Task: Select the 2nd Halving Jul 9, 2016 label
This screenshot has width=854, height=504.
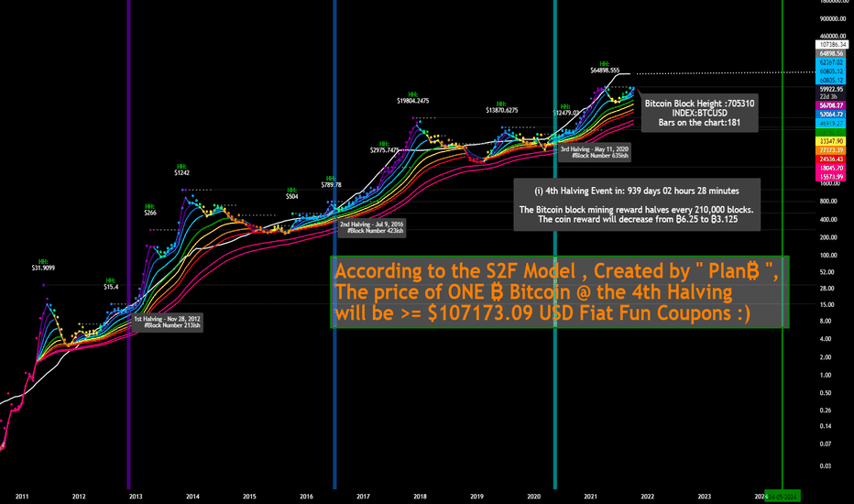Action: (x=371, y=228)
